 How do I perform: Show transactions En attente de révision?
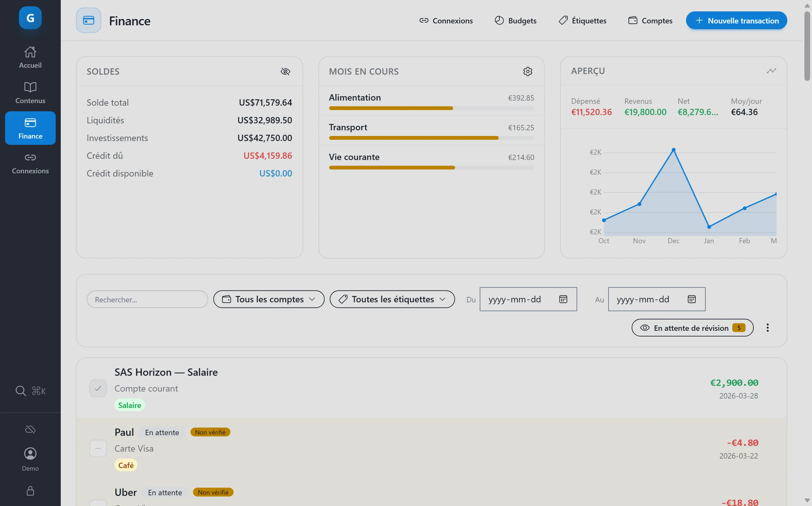[x=692, y=328]
